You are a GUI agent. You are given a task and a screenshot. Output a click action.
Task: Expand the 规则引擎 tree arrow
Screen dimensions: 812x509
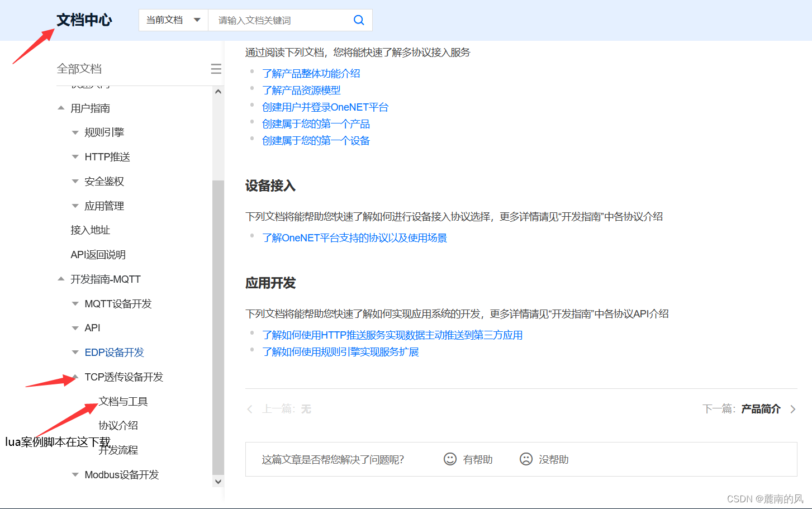(x=75, y=132)
